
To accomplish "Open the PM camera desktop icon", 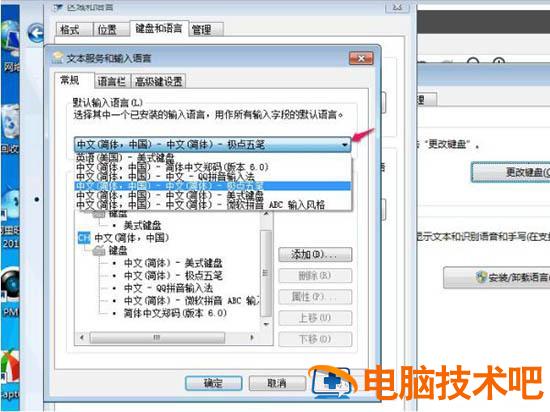I will (x=10, y=293).
